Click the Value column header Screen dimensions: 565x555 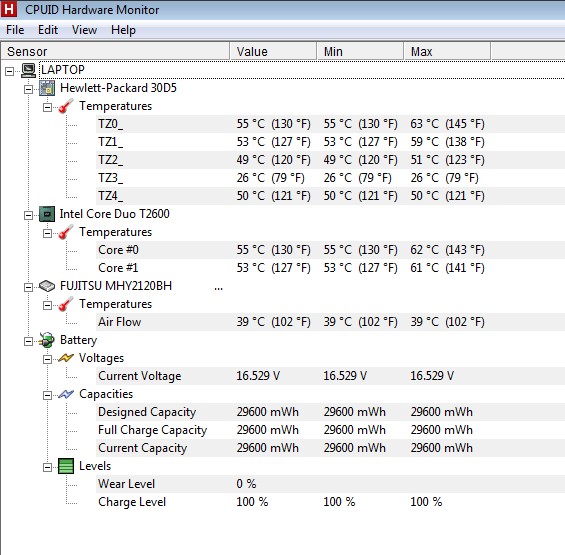pos(273,52)
